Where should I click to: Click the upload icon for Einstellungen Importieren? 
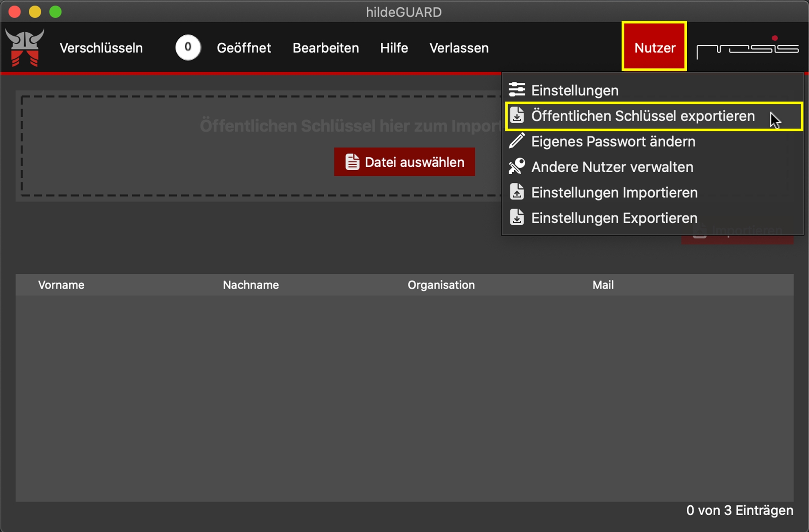(x=517, y=192)
